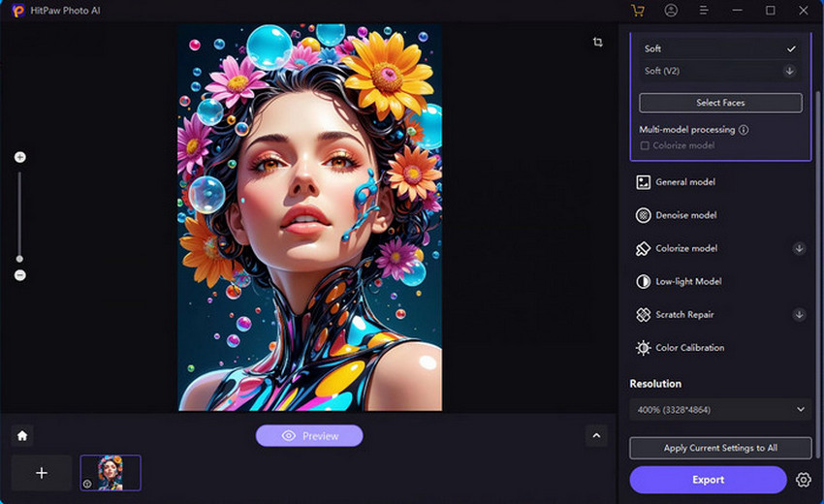This screenshot has width=824, height=504.
Task: Download the Soft (V2) model
Action: coord(789,71)
